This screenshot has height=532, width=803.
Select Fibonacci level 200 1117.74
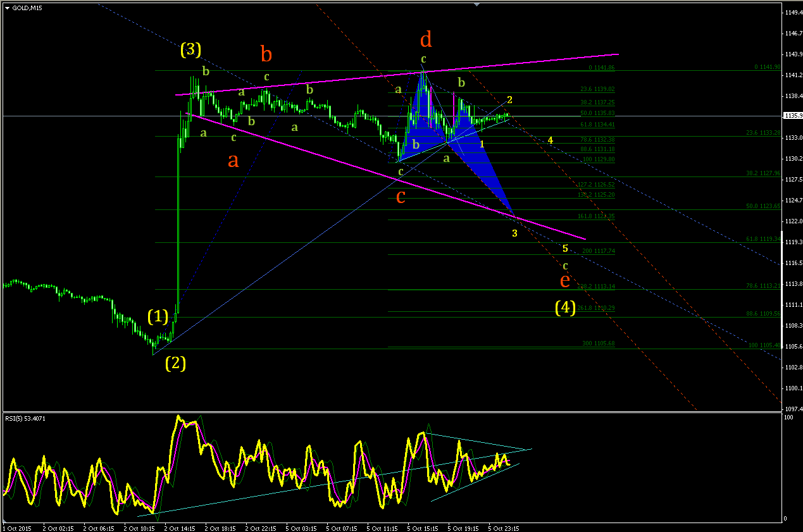coord(599,251)
